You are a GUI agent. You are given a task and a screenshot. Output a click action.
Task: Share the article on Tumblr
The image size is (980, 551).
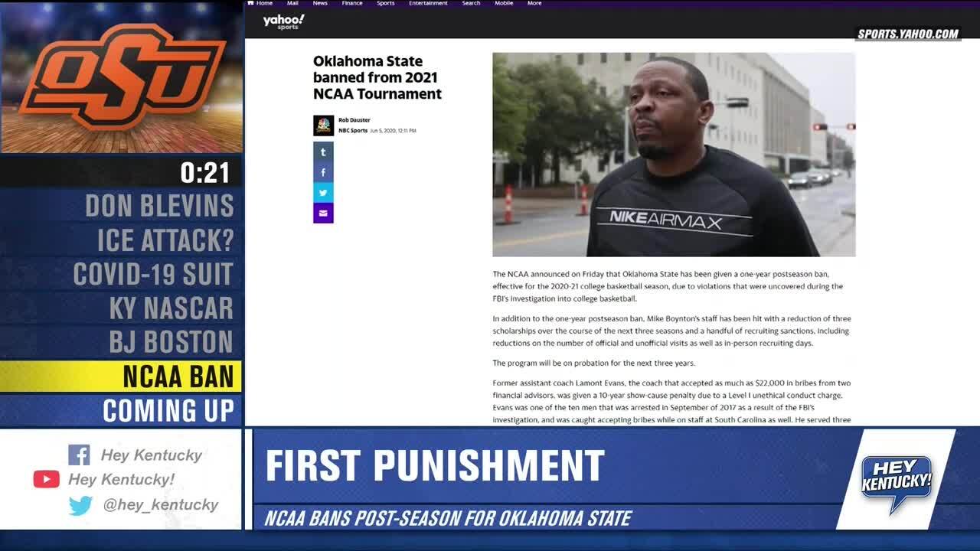coord(323,152)
